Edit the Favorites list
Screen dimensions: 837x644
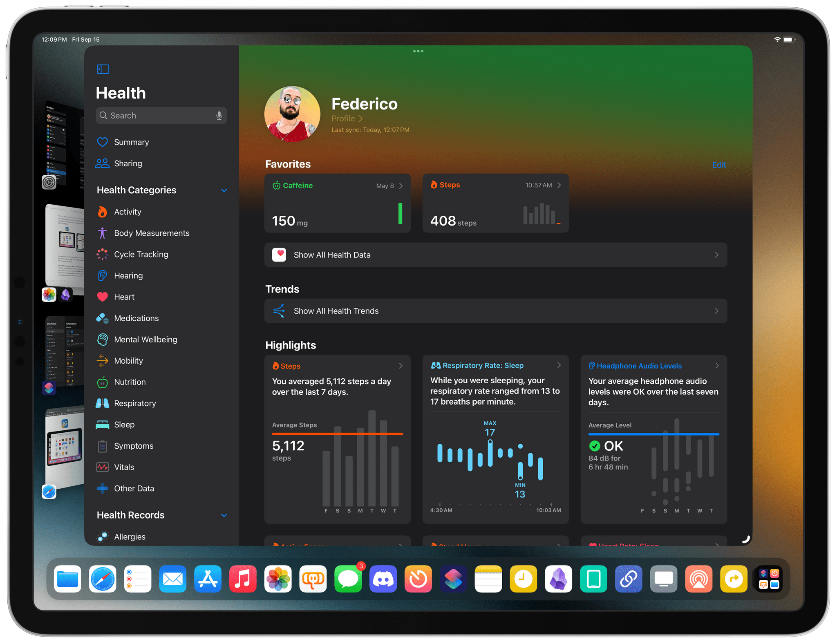719,165
